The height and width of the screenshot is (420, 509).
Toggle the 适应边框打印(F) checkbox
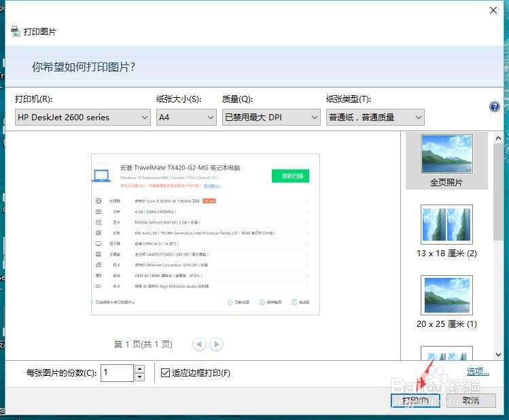(x=165, y=372)
